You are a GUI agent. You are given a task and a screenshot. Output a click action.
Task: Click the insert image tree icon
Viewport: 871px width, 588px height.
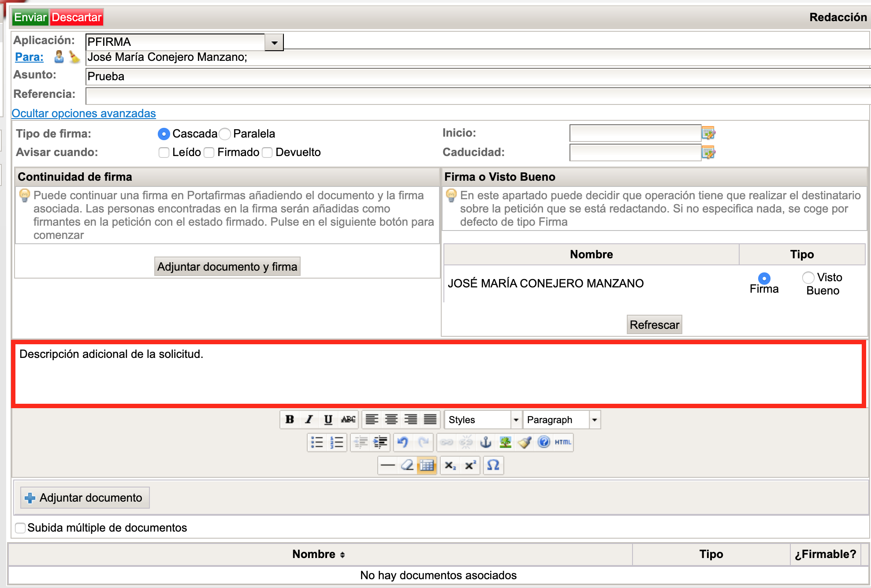pyautogui.click(x=505, y=442)
